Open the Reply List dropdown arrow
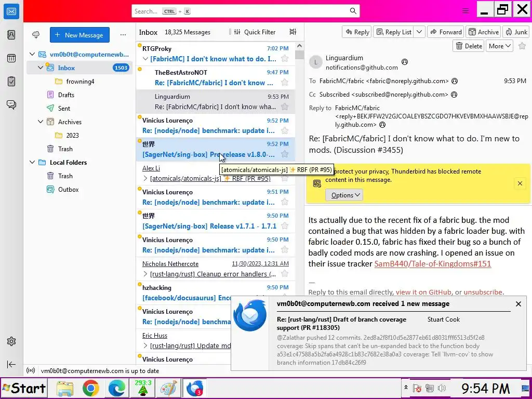 point(419,32)
